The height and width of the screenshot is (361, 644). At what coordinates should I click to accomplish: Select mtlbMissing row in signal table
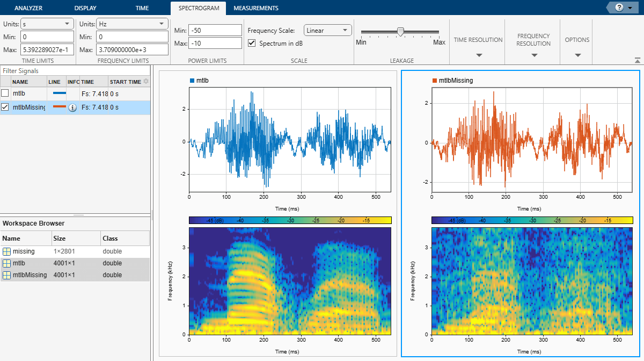75,107
